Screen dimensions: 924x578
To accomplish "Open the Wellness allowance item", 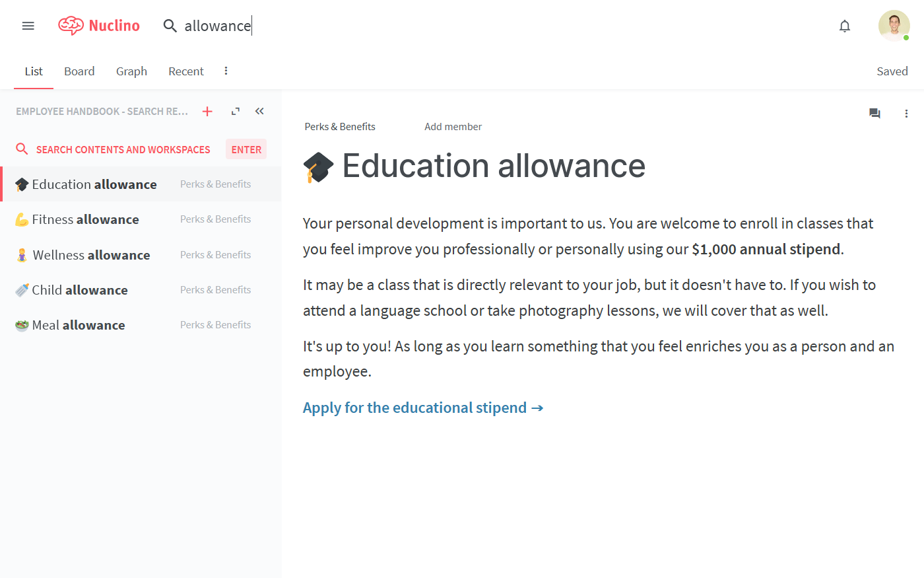I will click(x=141, y=254).
